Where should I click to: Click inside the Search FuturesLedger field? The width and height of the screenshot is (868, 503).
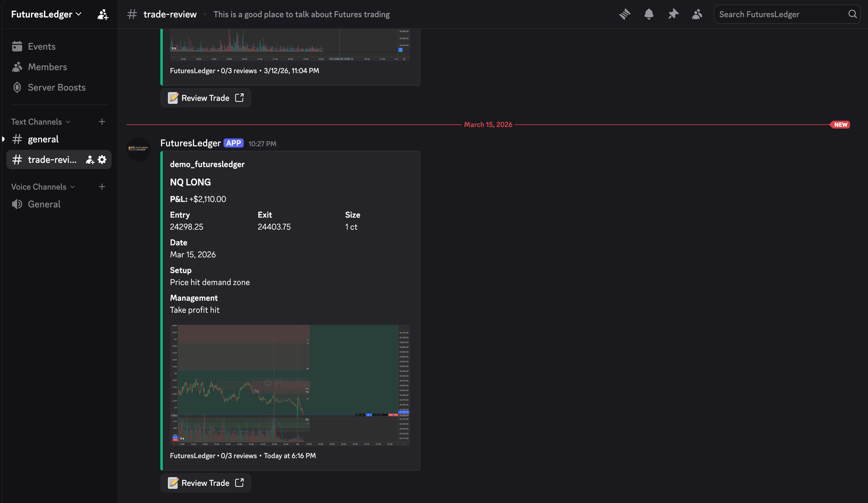775,14
